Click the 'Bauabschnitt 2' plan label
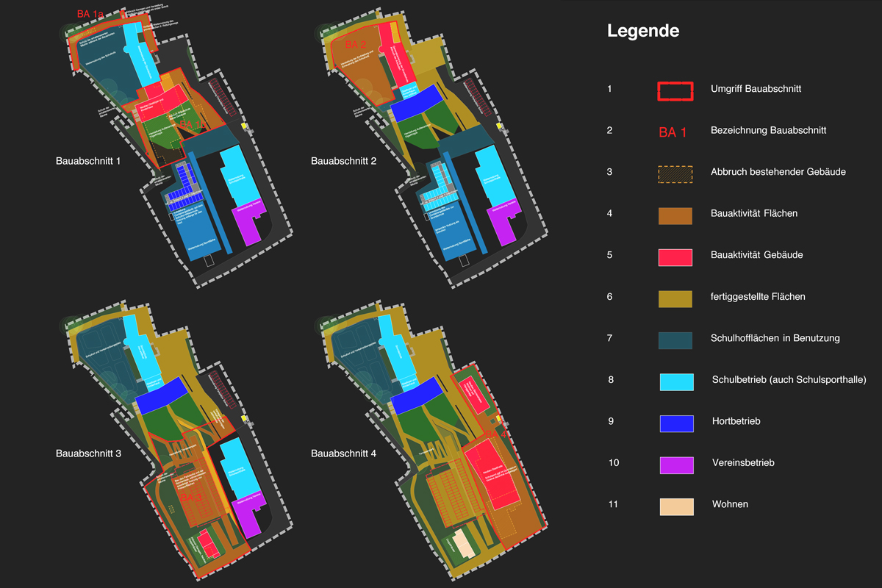Viewport: 882px width, 588px height. click(x=343, y=160)
